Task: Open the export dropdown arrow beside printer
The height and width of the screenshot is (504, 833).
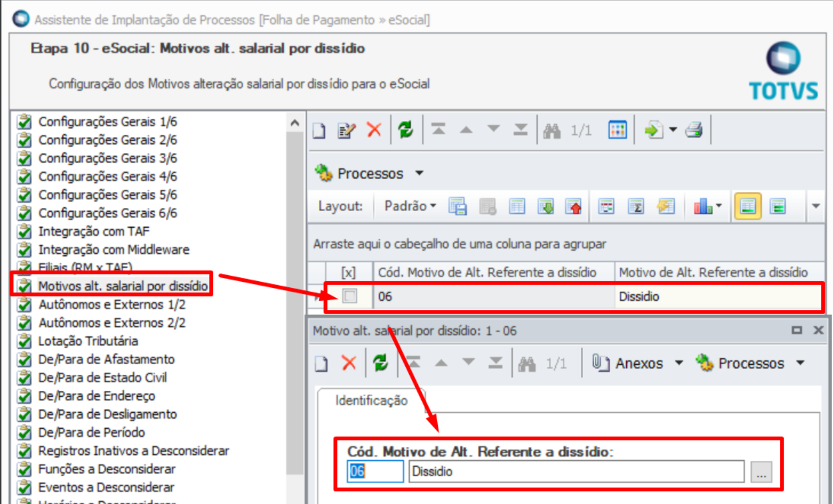Action: coord(673,130)
